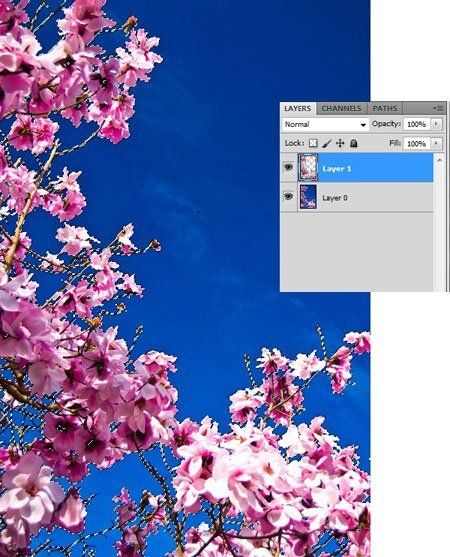Open the Layers panel options menu
The width and height of the screenshot is (450, 557).
(438, 108)
